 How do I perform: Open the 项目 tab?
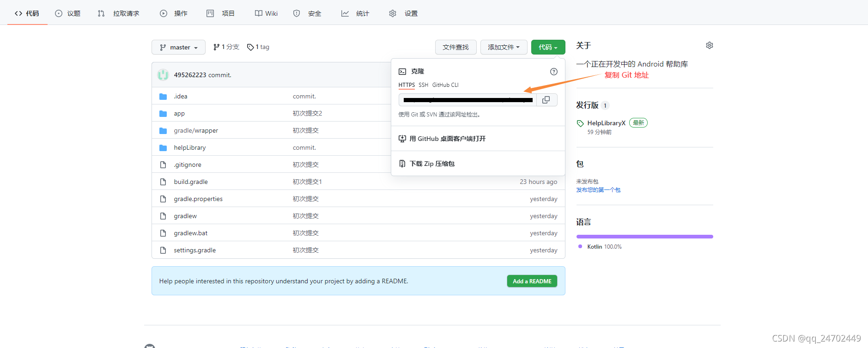point(221,13)
